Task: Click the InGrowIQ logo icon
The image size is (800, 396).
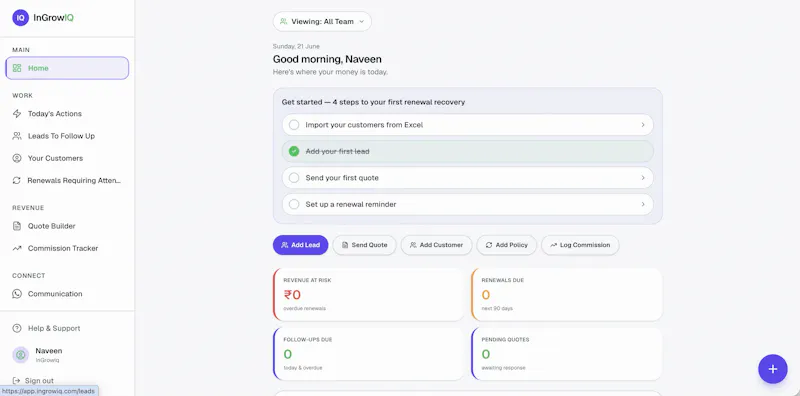Action: [20, 18]
